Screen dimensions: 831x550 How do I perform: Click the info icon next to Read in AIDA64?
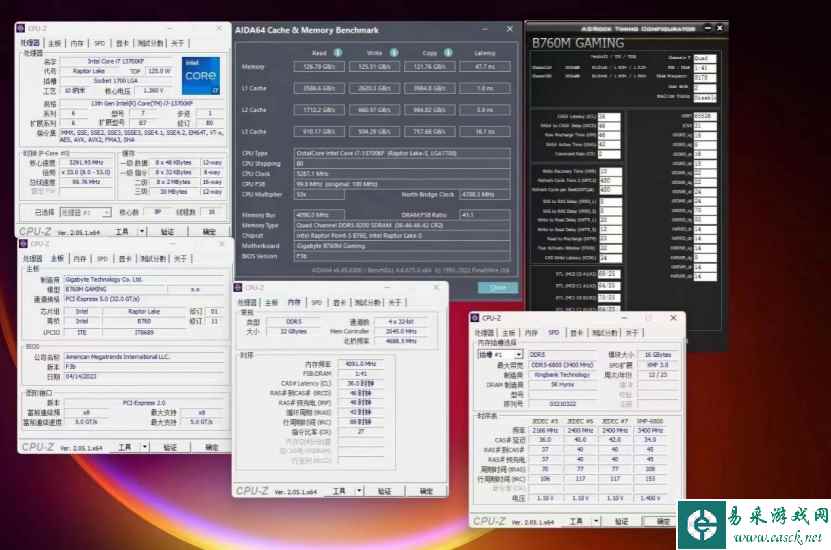click(x=338, y=52)
